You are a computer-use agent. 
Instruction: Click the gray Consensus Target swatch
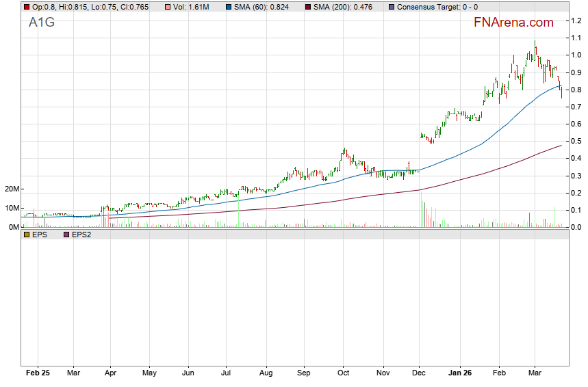point(392,7)
